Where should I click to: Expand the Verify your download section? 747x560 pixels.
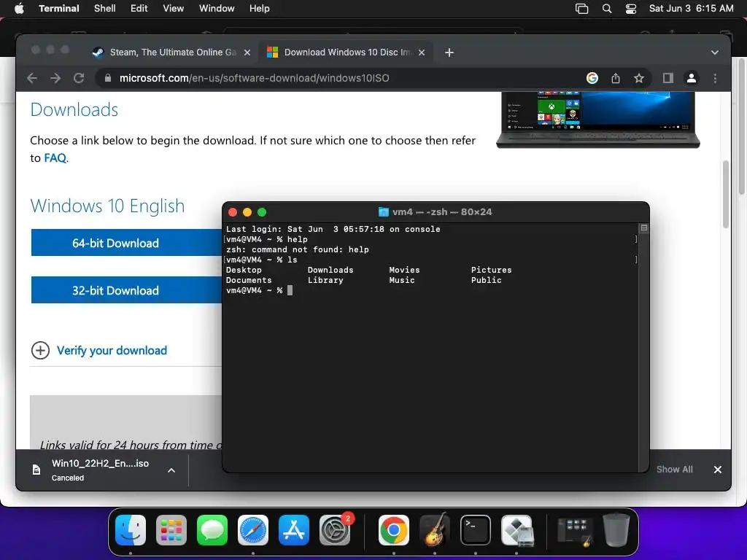click(x=41, y=351)
